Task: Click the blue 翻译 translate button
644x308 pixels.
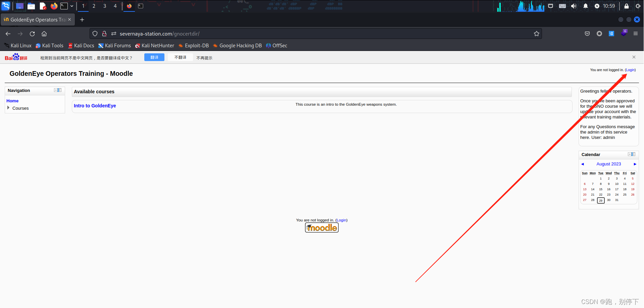Action: (x=154, y=57)
